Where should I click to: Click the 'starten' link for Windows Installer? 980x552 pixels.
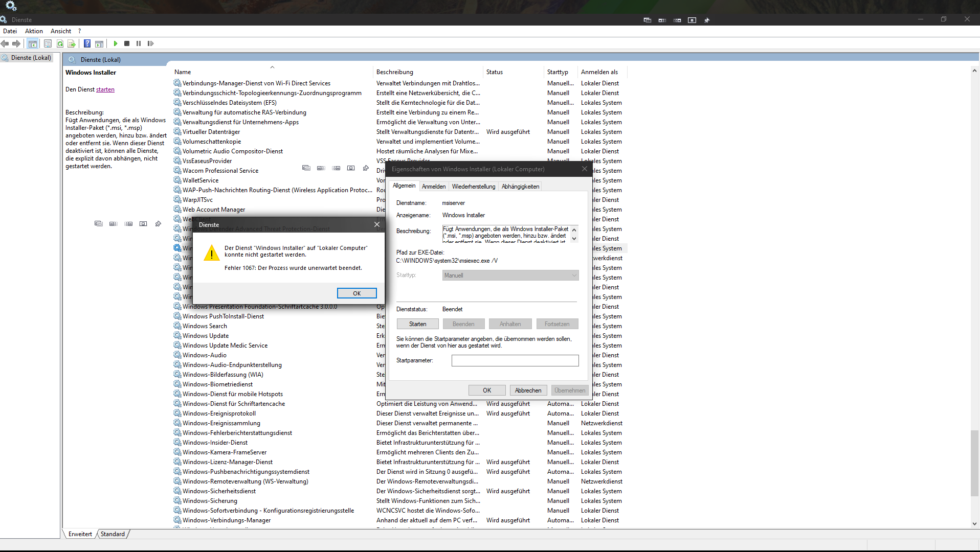105,89
